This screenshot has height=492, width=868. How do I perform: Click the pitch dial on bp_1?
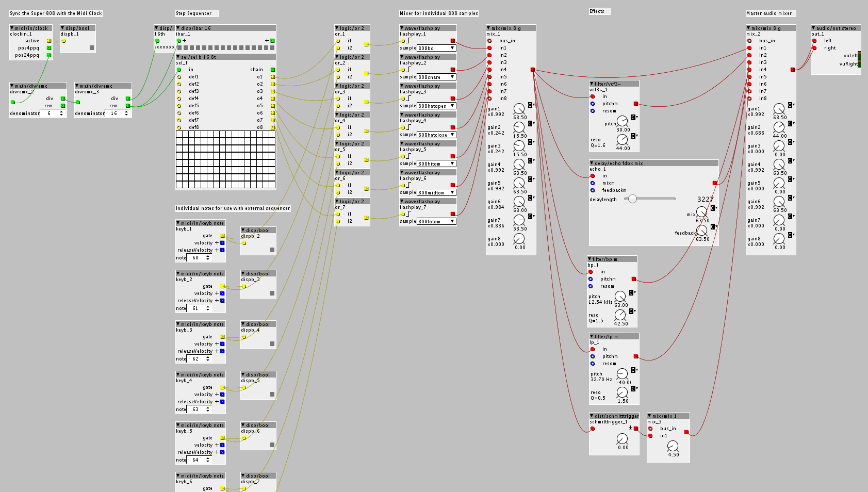tap(620, 297)
